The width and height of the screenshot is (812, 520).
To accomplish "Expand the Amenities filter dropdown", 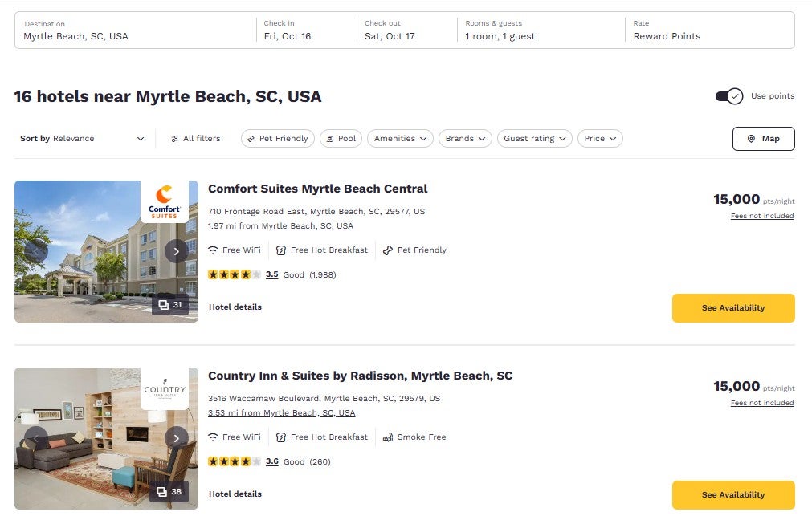I will click(400, 139).
